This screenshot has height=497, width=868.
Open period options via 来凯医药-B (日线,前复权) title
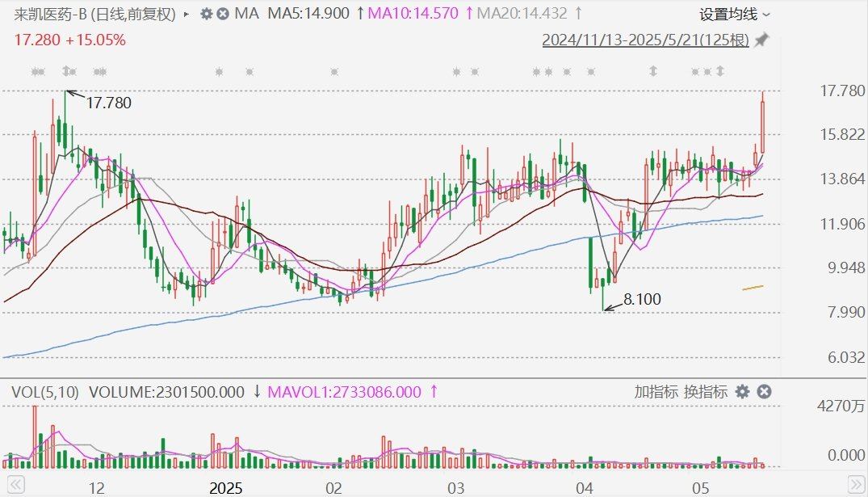pyautogui.click(x=95, y=14)
